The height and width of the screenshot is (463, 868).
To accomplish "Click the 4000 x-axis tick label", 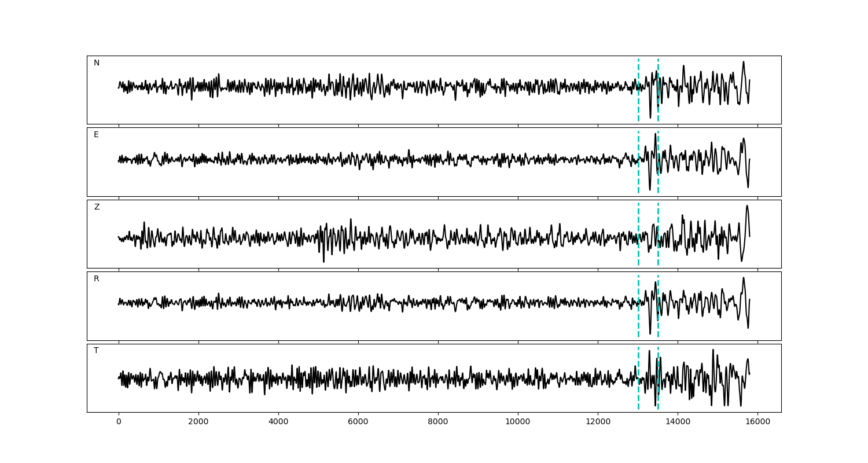I will [x=278, y=422].
